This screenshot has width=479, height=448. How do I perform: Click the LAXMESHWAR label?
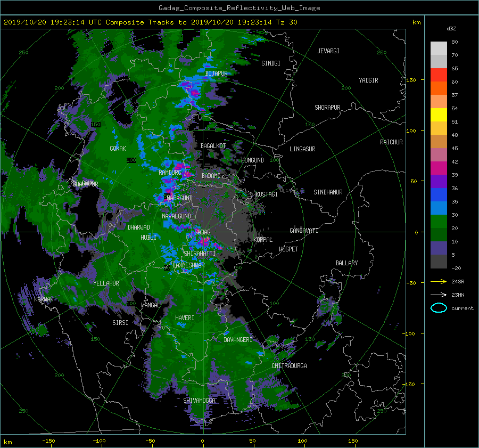pos(188,265)
